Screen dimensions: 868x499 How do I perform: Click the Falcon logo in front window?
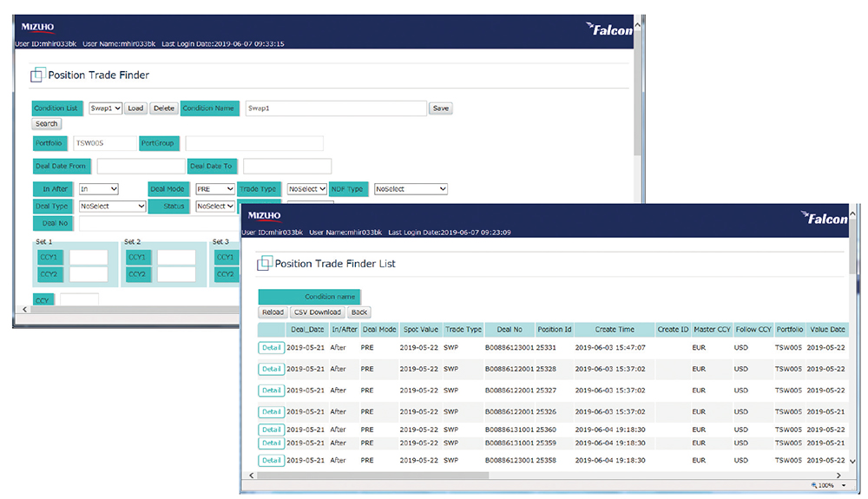[x=823, y=219]
